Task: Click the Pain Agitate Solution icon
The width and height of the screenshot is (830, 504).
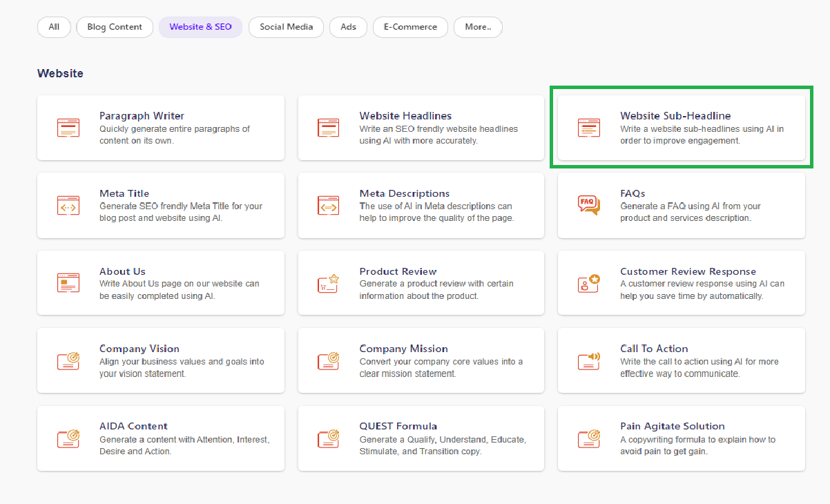Action: (x=588, y=438)
